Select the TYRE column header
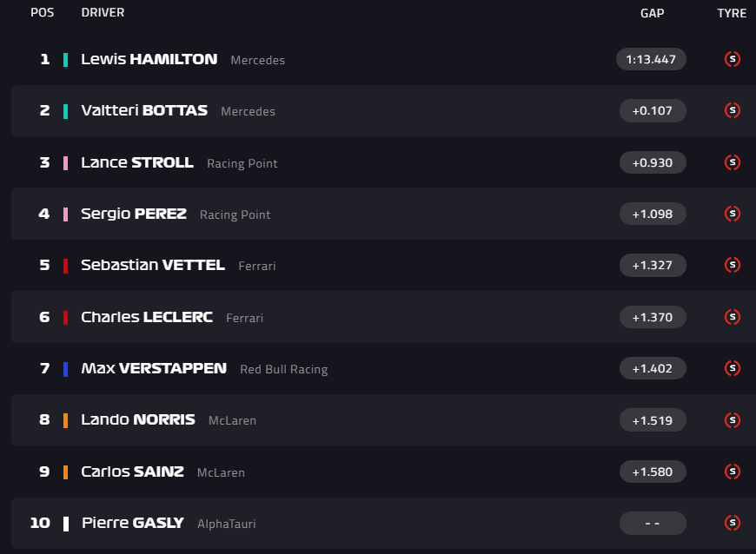Viewport: 756px width, 554px height. pos(732,13)
